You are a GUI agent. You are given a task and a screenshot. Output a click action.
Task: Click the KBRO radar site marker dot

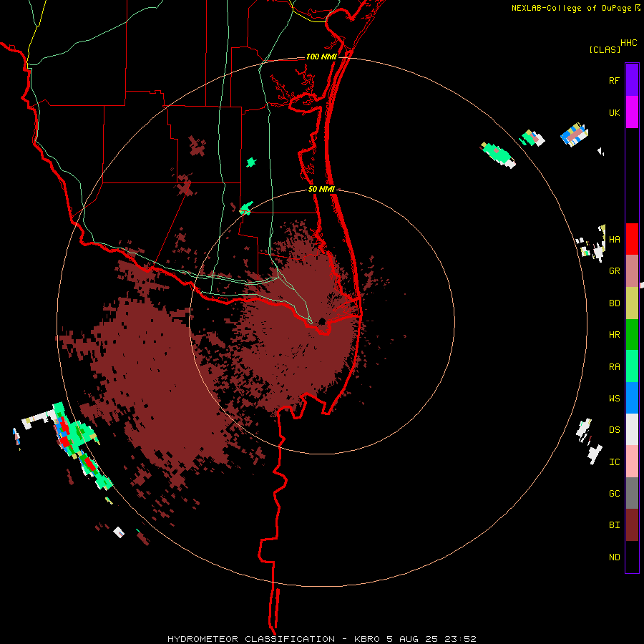coord(322,321)
